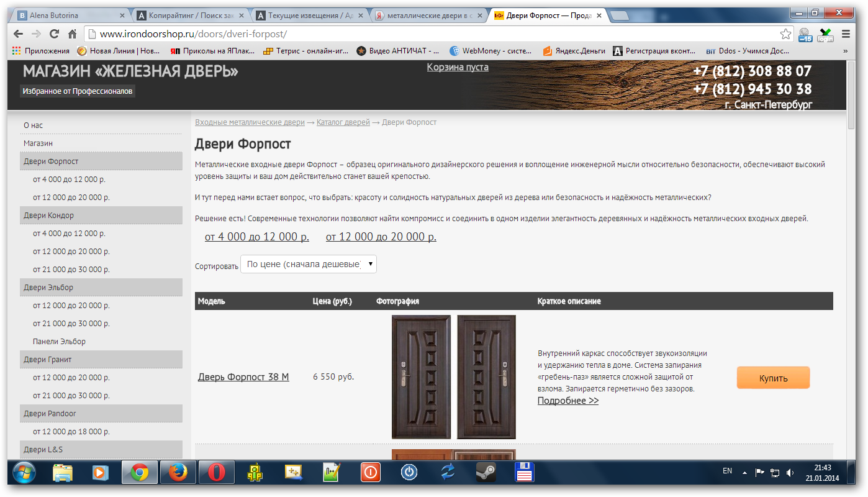
Task: Open Панели Эльбор in the sidebar
Action: (60, 341)
